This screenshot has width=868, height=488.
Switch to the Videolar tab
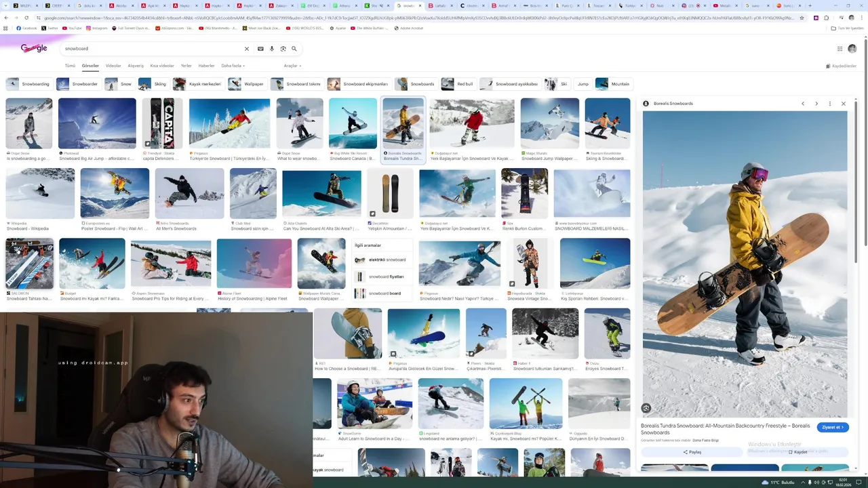[113, 66]
